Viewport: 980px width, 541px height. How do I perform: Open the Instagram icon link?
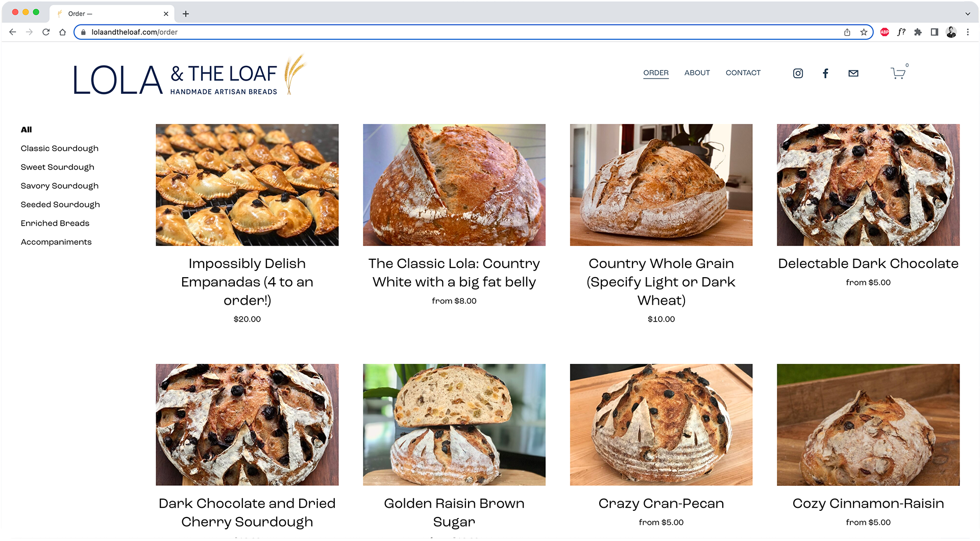tap(798, 73)
